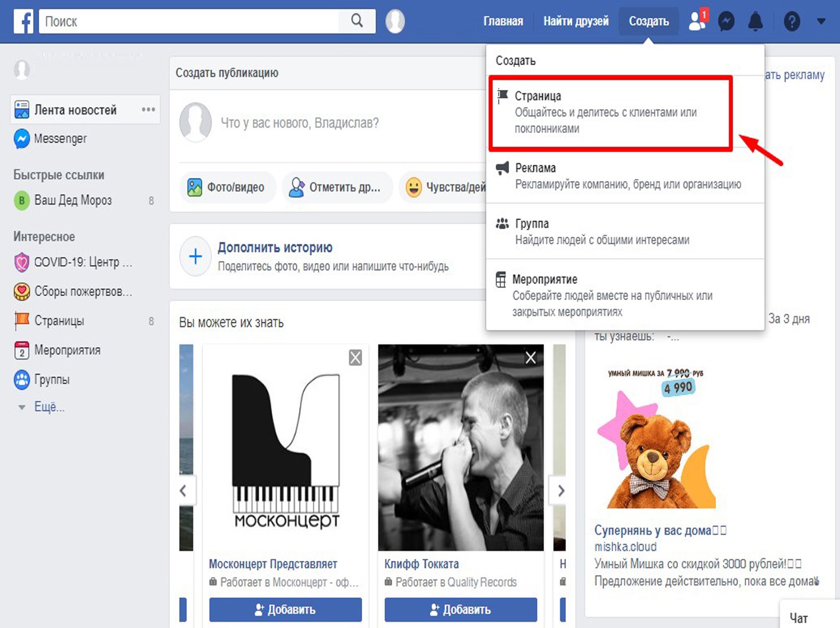This screenshot has width=840, height=628.
Task: Click the Facebook logo icon
Action: 23,21
